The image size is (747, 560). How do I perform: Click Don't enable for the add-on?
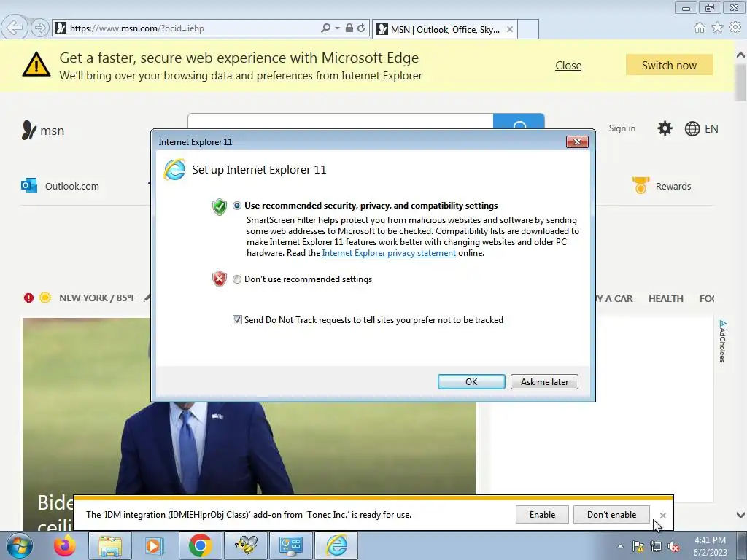[x=612, y=515]
